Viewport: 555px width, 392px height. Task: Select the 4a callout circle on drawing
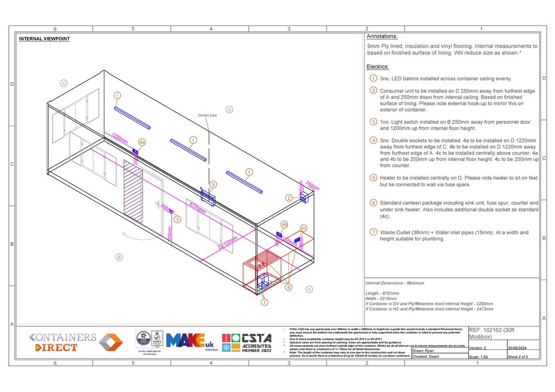pos(142,142)
